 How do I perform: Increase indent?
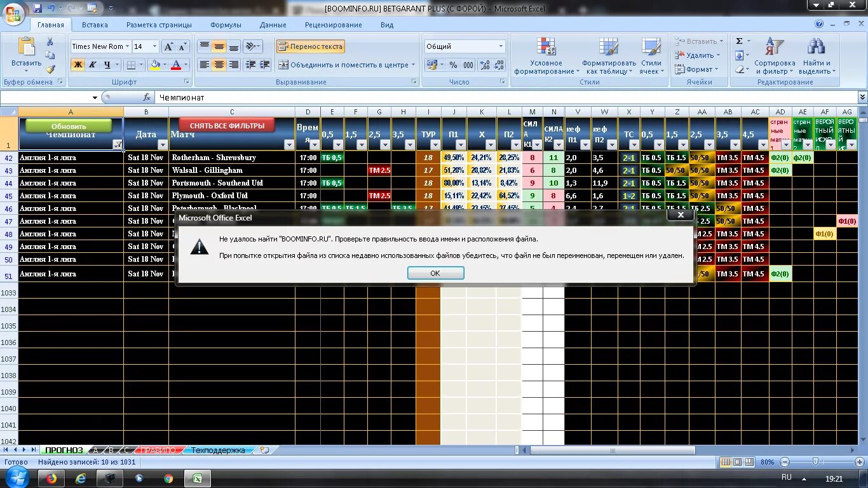click(x=265, y=64)
